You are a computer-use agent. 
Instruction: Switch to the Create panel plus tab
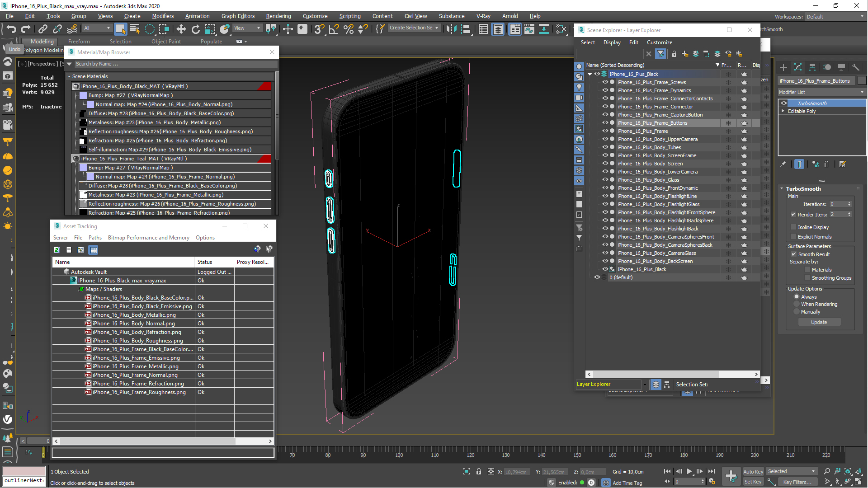(783, 67)
